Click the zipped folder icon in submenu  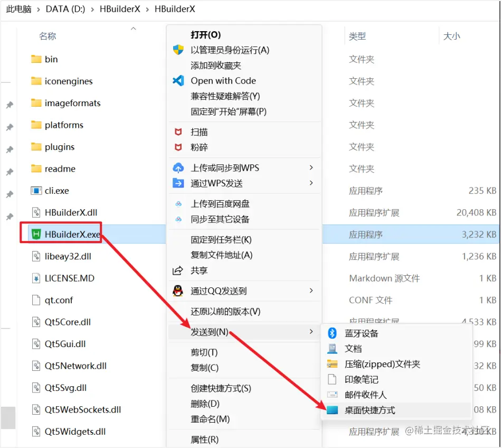click(x=333, y=364)
